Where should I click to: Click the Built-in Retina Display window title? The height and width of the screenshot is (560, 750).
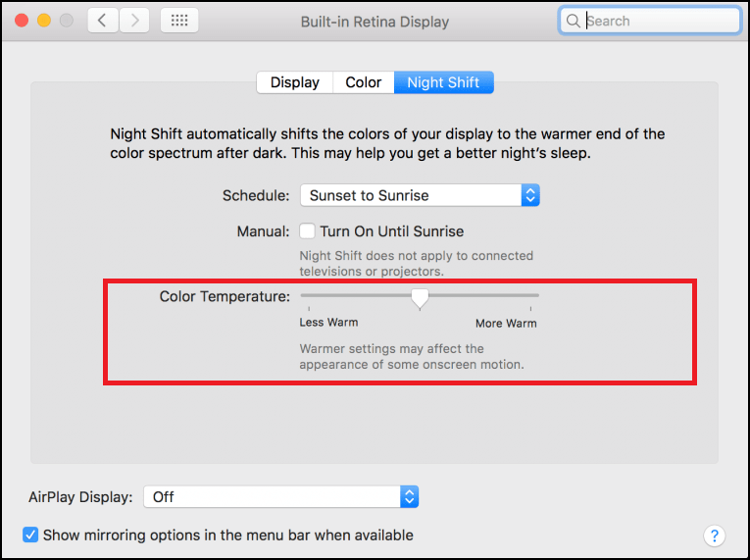point(375,21)
